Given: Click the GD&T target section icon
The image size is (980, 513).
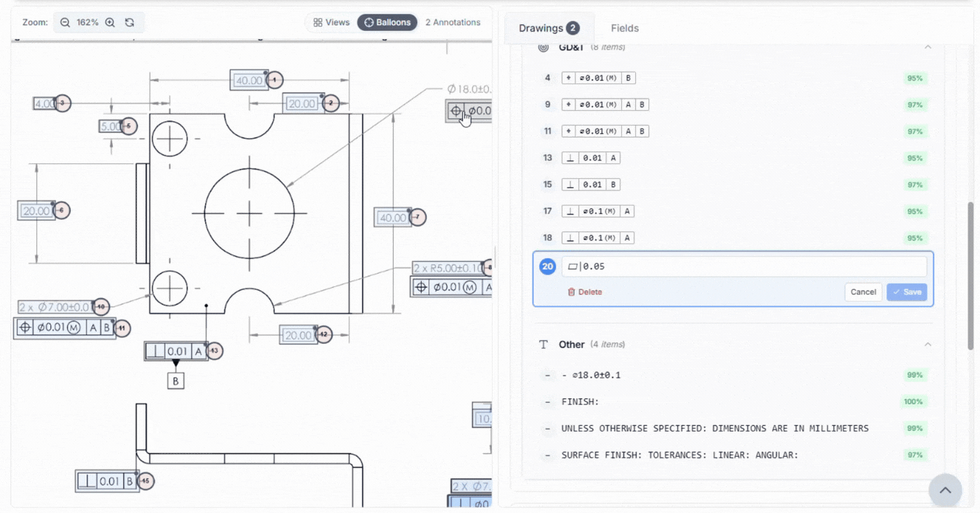Looking at the screenshot, I should tap(544, 47).
